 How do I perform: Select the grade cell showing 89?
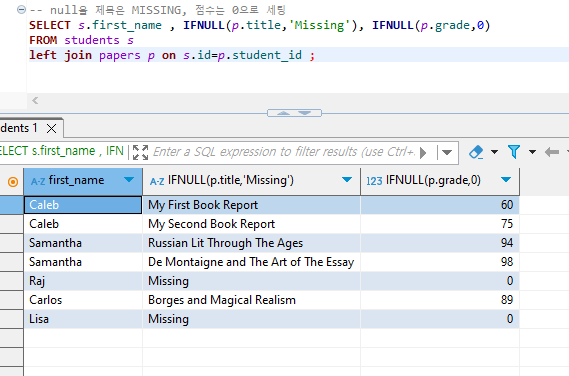[440, 300]
